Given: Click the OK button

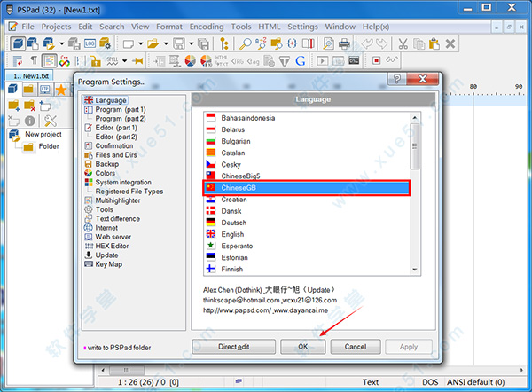Looking at the screenshot, I should (x=303, y=347).
